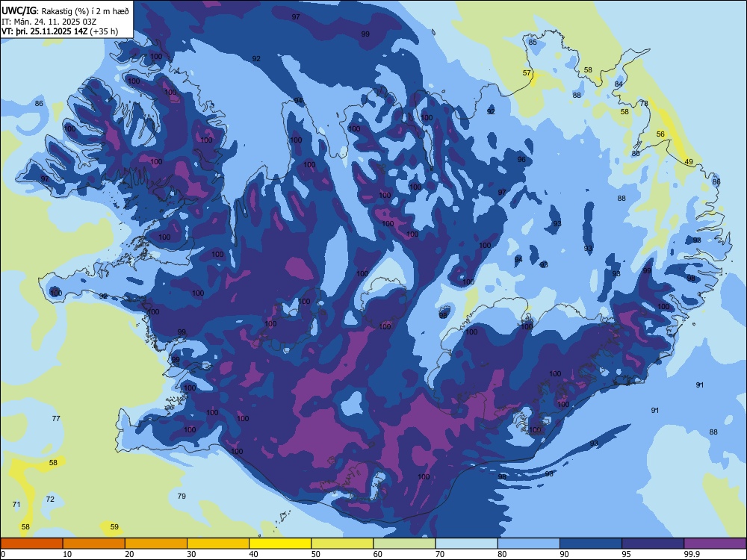Click the humidity value '77' on the map
Viewport: 747px width, 560px height.
[56, 419]
